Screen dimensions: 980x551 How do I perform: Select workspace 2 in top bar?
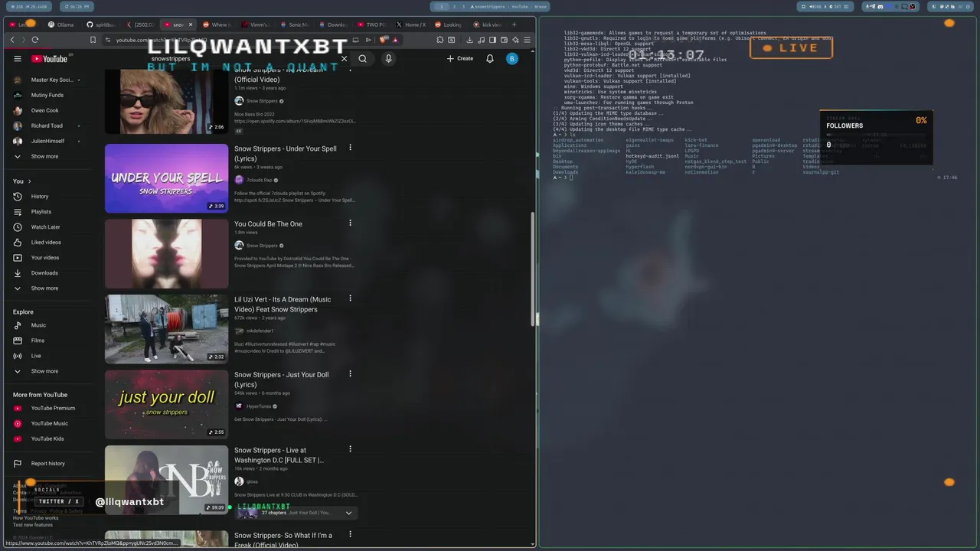tap(452, 6)
